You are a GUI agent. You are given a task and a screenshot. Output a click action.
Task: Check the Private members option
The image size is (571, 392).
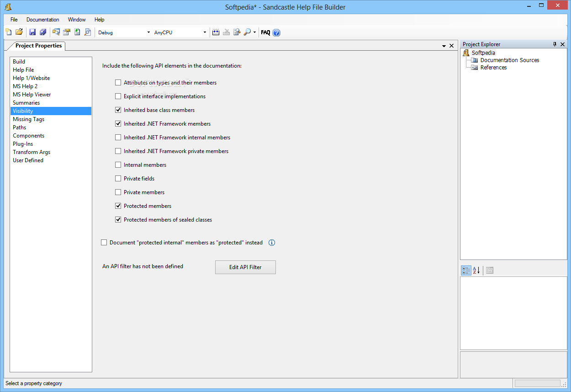pyautogui.click(x=118, y=192)
